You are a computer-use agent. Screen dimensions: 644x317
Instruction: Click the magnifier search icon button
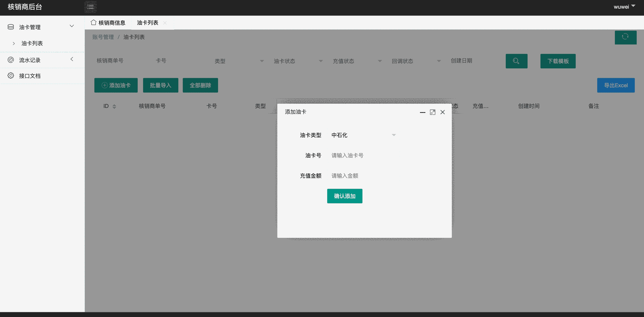click(516, 61)
